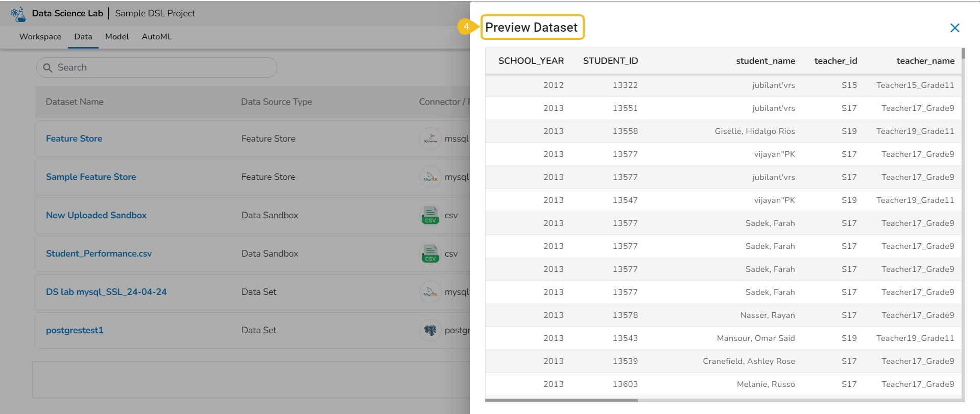Click MySQL icon for DS lab mysql_SSL dataset
This screenshot has height=414, width=980.
430,292
